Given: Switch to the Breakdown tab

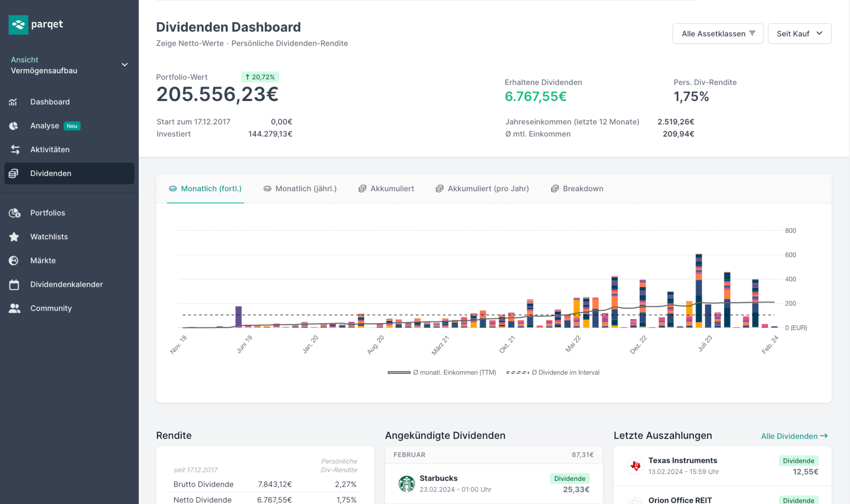Looking at the screenshot, I should (x=577, y=189).
